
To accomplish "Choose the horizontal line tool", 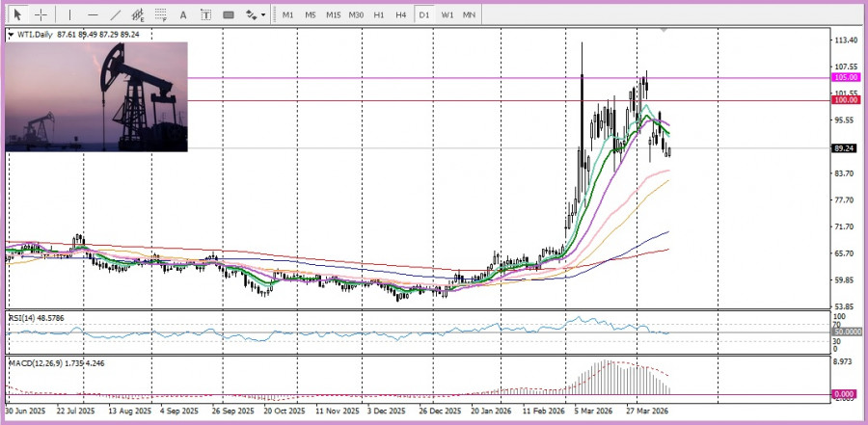I will tap(93, 15).
